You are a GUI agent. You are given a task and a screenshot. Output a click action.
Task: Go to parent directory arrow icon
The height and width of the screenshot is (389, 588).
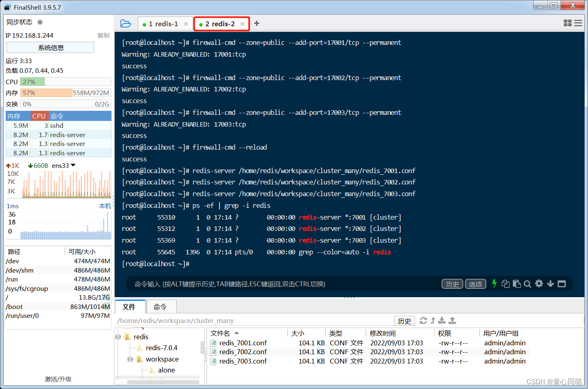point(433,320)
